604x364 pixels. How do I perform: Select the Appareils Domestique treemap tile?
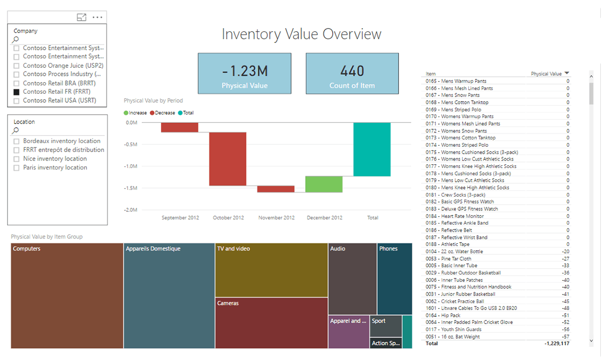[x=169, y=296]
